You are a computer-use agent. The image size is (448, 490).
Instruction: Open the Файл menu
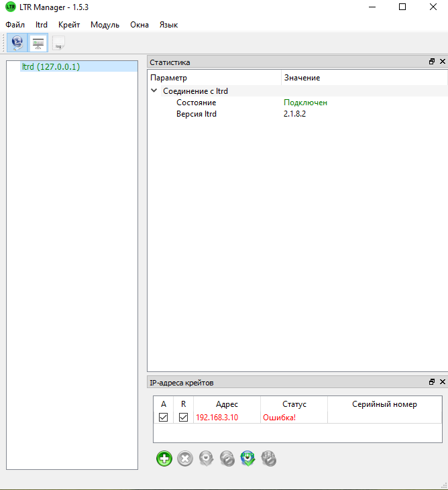[x=15, y=25]
